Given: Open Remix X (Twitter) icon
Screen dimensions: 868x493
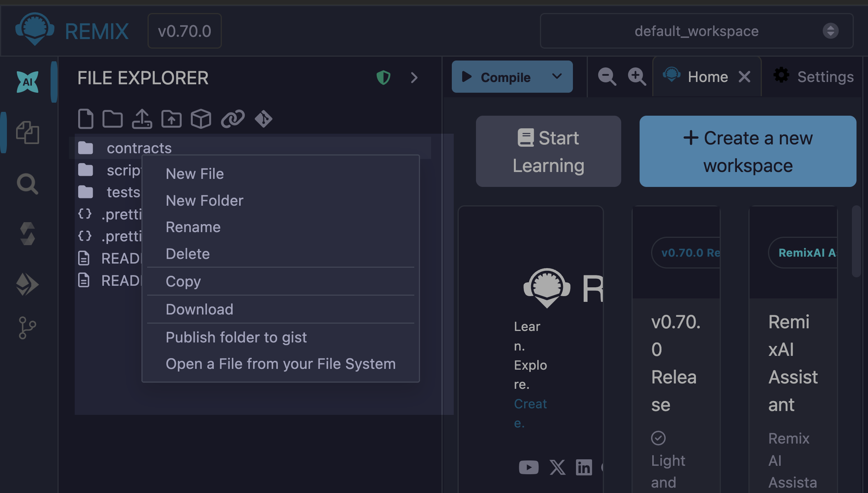Looking at the screenshot, I should [x=557, y=467].
